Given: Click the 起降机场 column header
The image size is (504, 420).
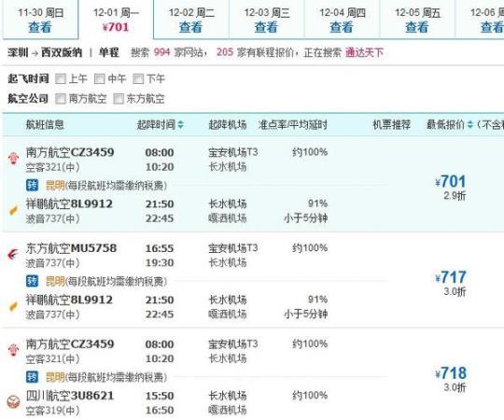Looking at the screenshot, I should pyautogui.click(x=228, y=125).
